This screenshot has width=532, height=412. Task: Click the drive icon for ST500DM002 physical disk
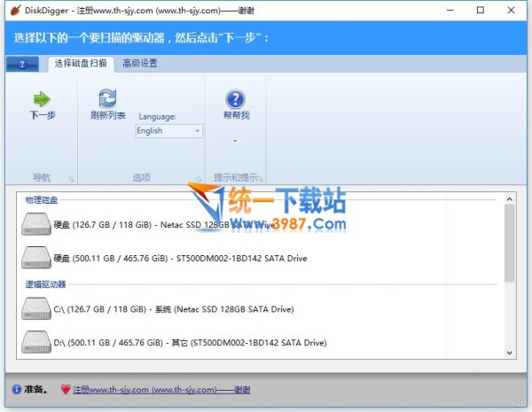click(x=36, y=258)
